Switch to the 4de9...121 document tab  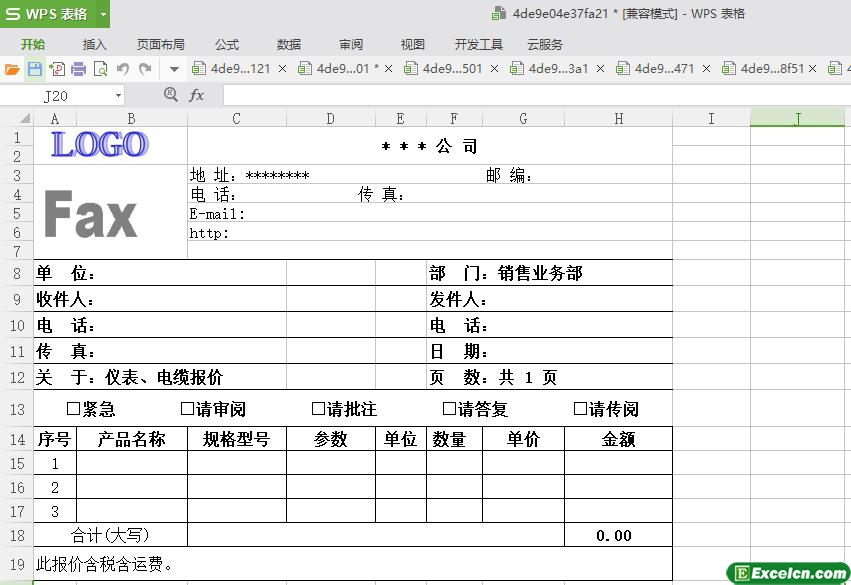pos(232,69)
